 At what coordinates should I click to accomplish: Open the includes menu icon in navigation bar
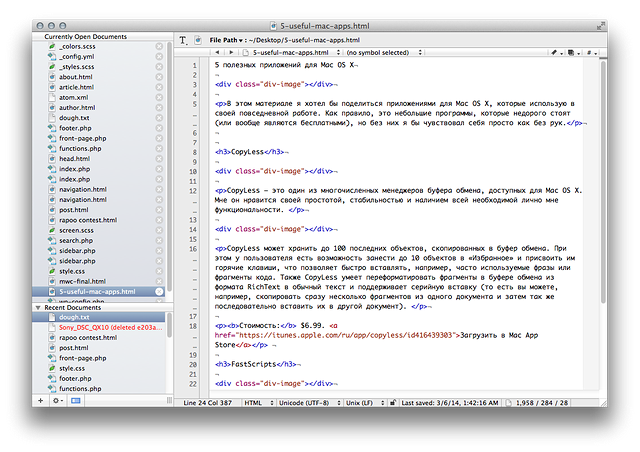click(573, 52)
